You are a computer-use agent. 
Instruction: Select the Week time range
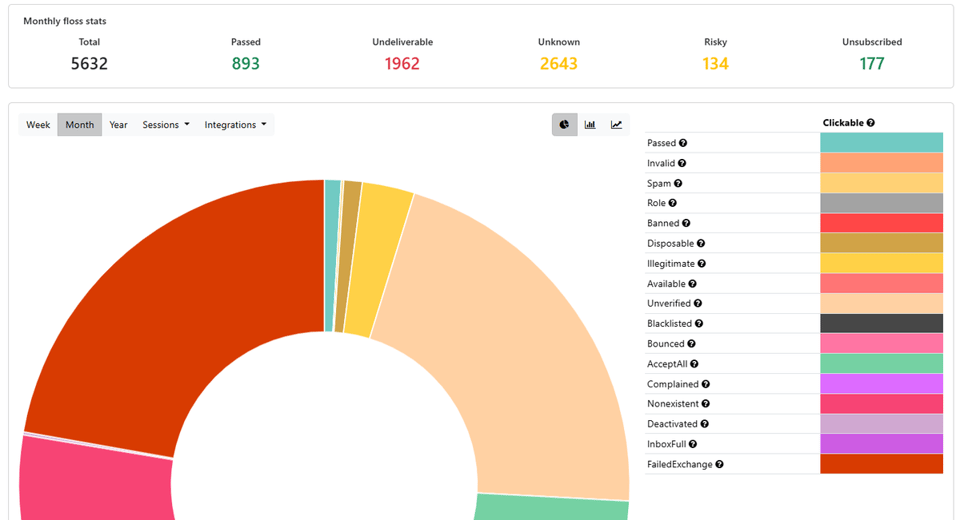38,124
